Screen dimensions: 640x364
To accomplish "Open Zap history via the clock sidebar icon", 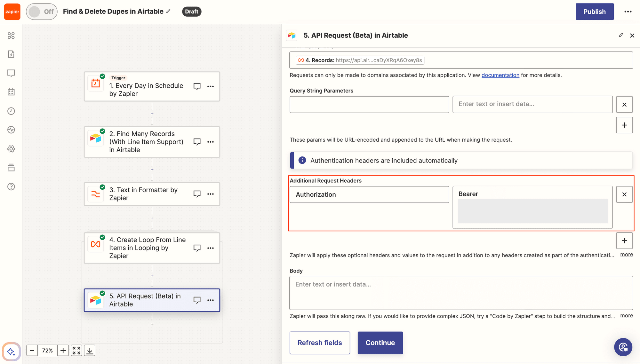I will click(x=11, y=111).
